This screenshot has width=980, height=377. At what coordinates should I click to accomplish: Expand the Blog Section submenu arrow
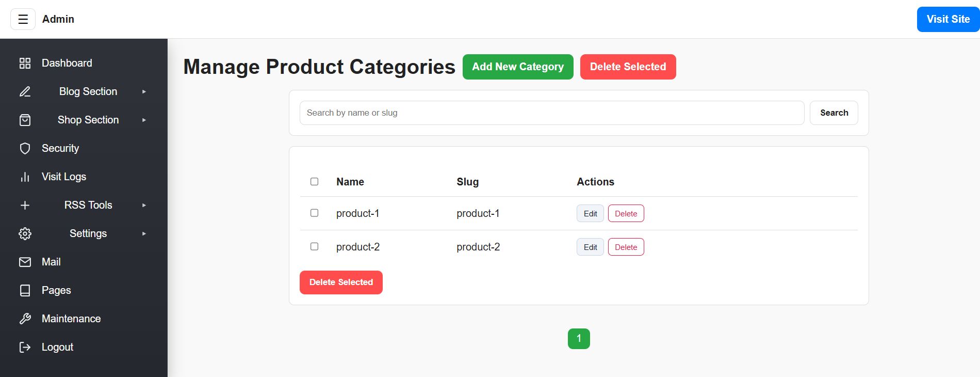144,92
